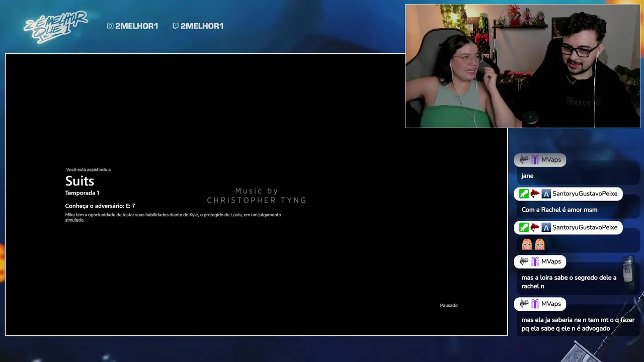The width and height of the screenshot is (644, 362).
Task: Click the 'Suits' show title
Action: (79, 181)
